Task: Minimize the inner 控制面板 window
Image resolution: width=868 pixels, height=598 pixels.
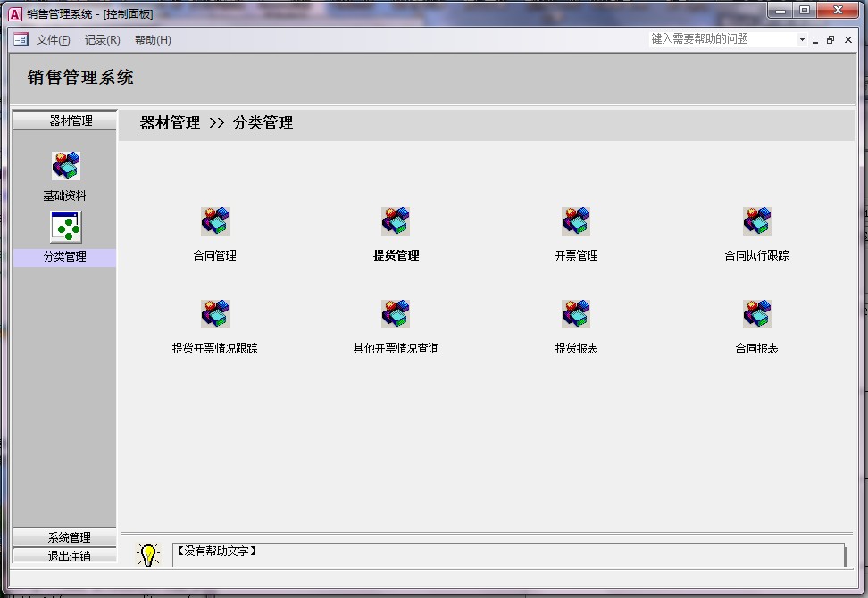Action: pyautogui.click(x=815, y=40)
